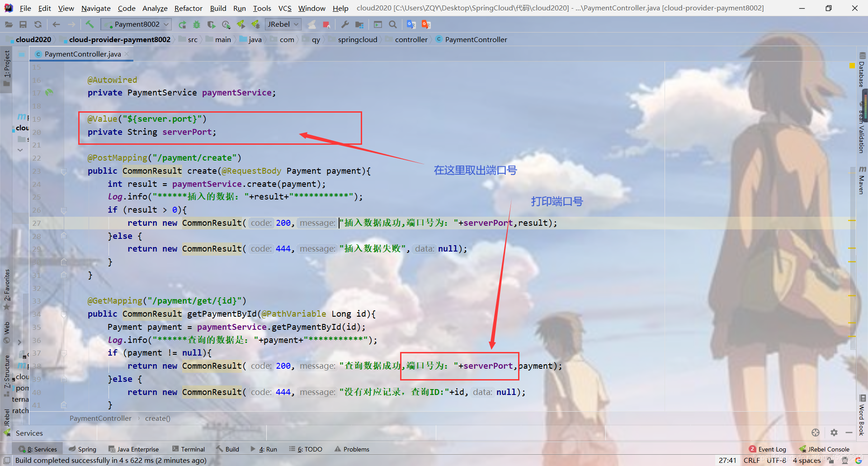Viewport: 868px width, 466px height.
Task: Click the 4 spaces indent setting
Action: pos(807,460)
